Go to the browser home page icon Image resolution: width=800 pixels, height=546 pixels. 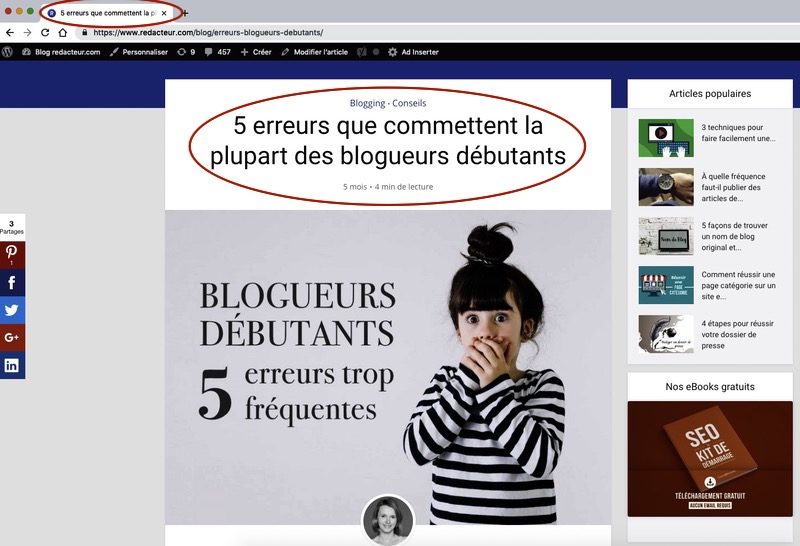tap(62, 32)
